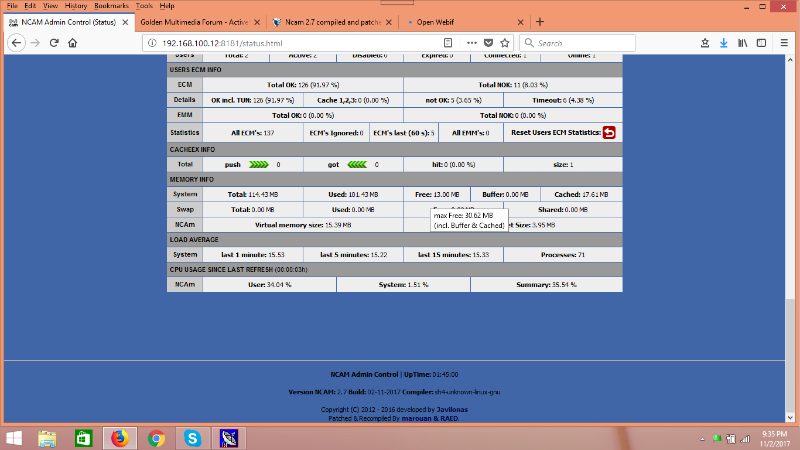Click the marouan & RAED credit text
The image size is (800, 450).
coord(430,418)
